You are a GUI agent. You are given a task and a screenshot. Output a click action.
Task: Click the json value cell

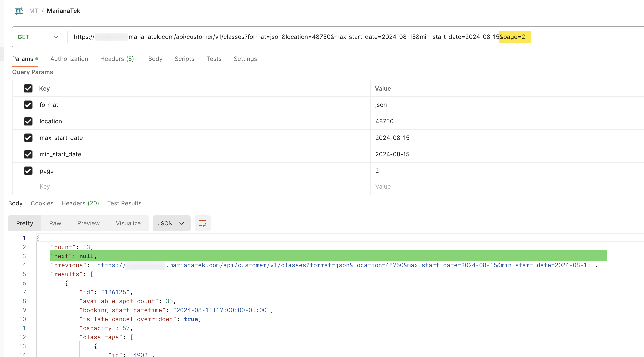pyautogui.click(x=507, y=105)
